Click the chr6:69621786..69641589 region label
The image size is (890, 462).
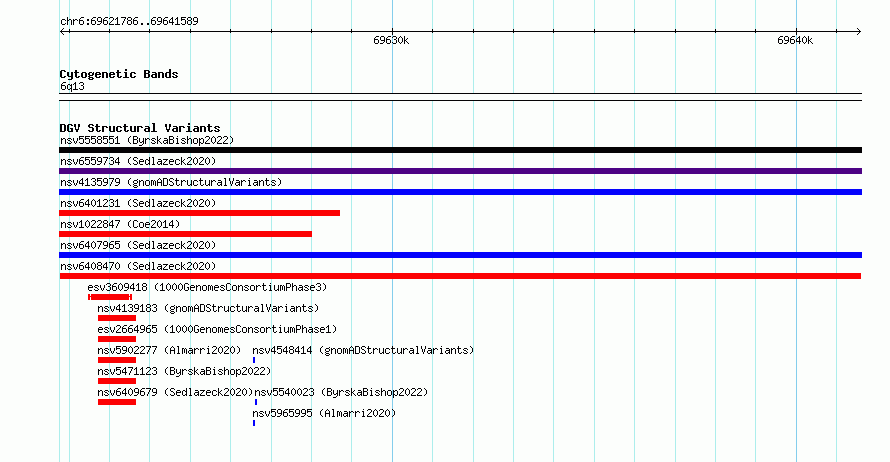tap(129, 22)
